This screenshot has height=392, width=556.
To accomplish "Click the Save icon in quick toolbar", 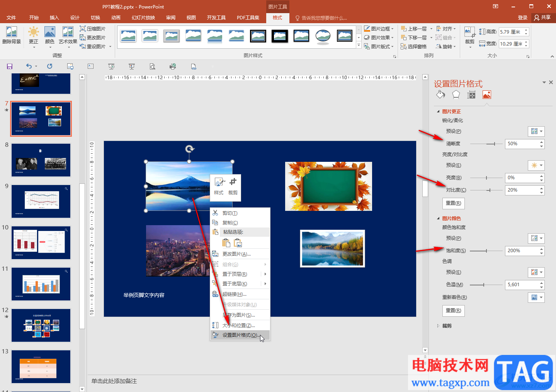I will point(10,66).
